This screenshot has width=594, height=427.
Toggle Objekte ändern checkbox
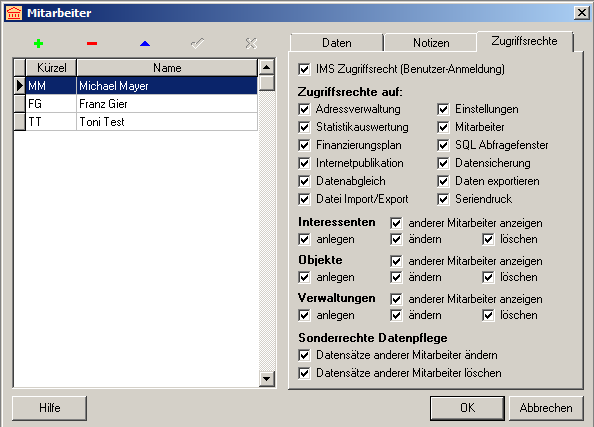pos(396,277)
